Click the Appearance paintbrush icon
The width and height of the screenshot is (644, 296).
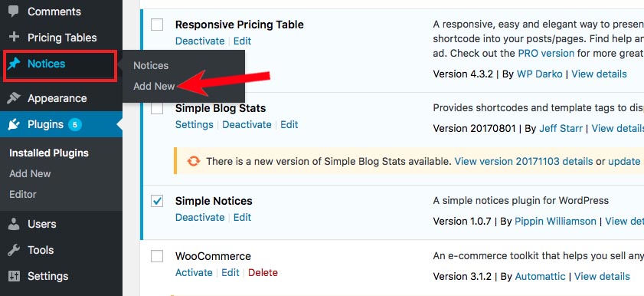point(14,98)
